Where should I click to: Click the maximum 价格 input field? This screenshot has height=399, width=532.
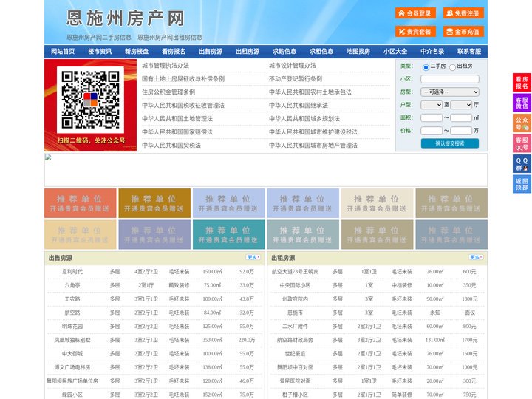tap(461, 131)
